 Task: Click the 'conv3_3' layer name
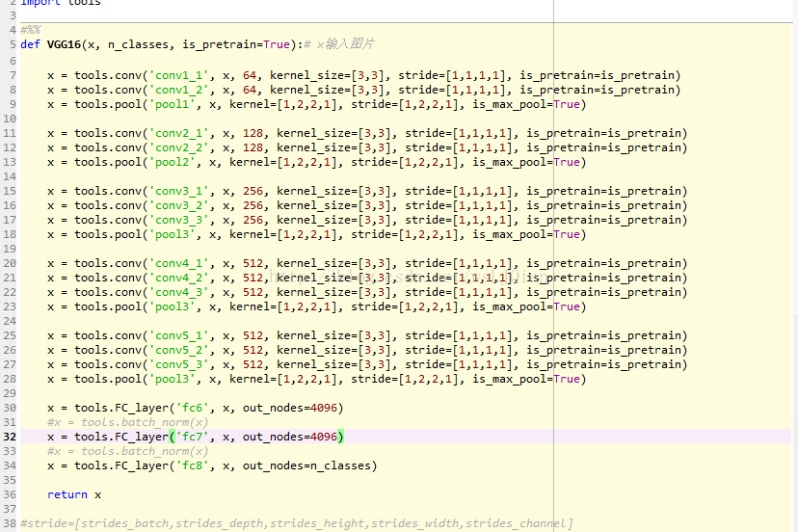pos(178,220)
